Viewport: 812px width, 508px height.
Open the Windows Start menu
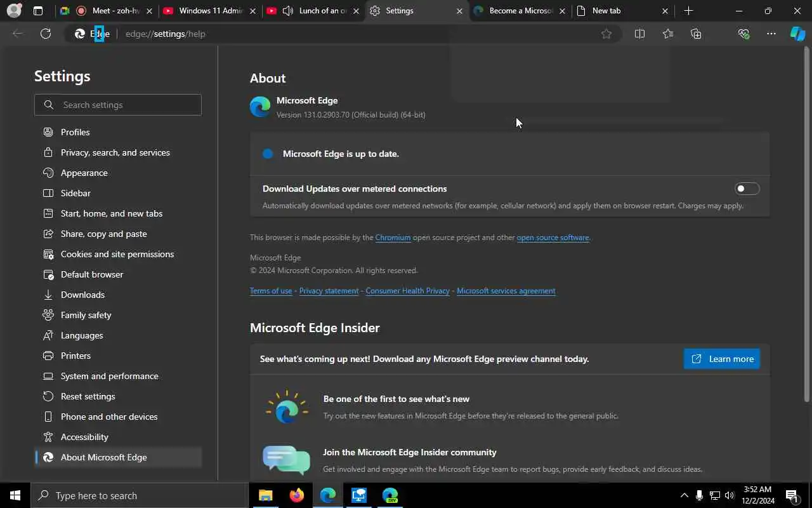(15, 495)
